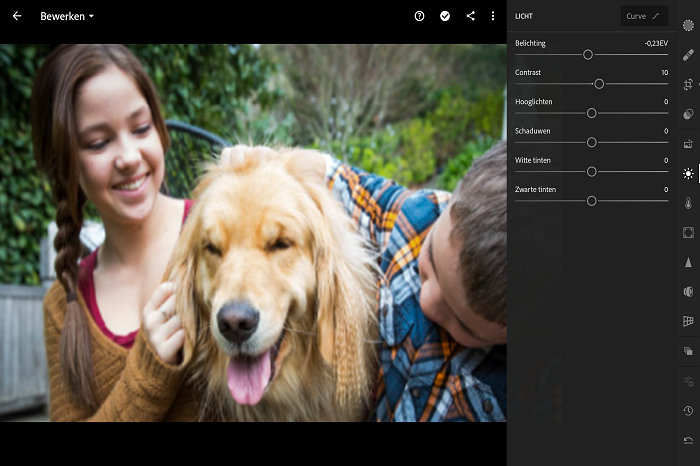Reset edits with the undo arrow icon
700x466 pixels.
coord(688,441)
